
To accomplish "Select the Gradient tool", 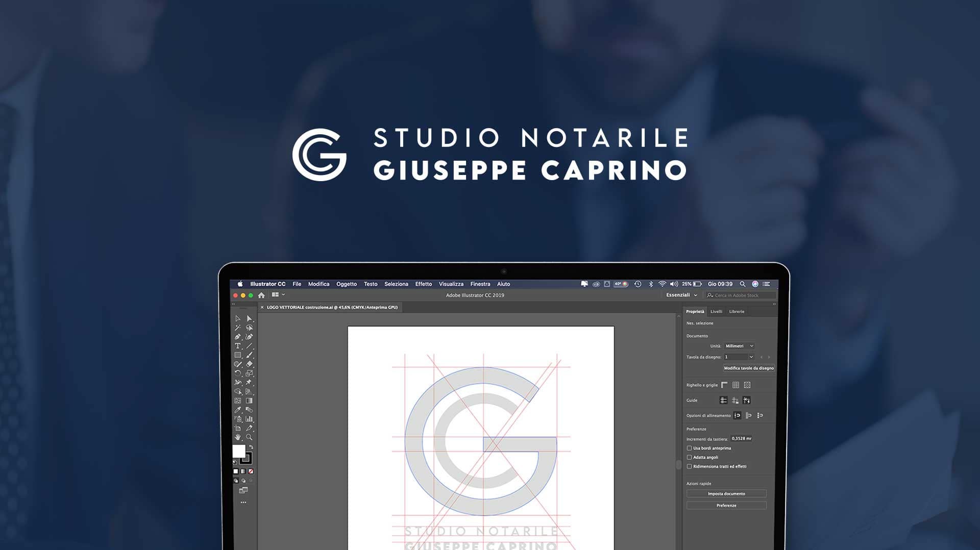I will pos(249,401).
